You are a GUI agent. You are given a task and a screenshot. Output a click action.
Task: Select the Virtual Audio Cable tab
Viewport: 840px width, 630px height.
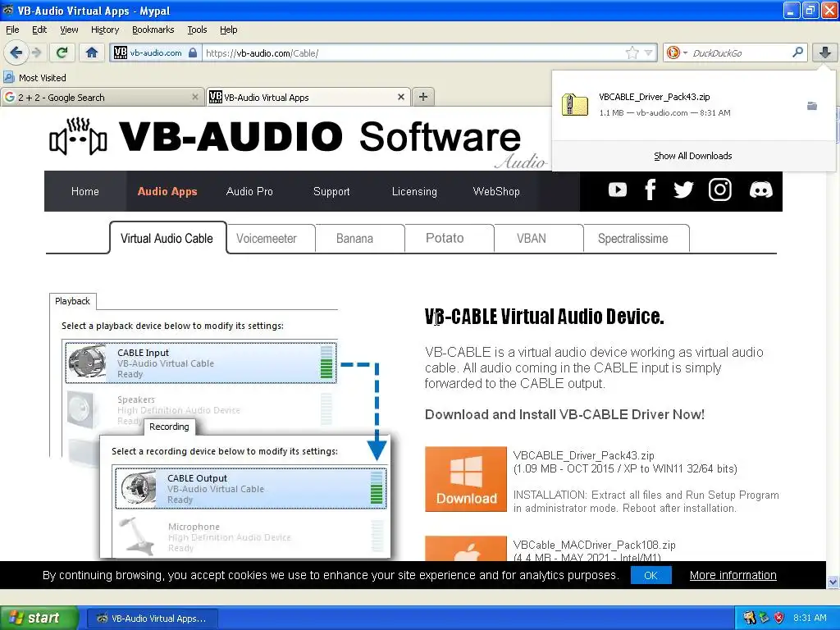(167, 239)
